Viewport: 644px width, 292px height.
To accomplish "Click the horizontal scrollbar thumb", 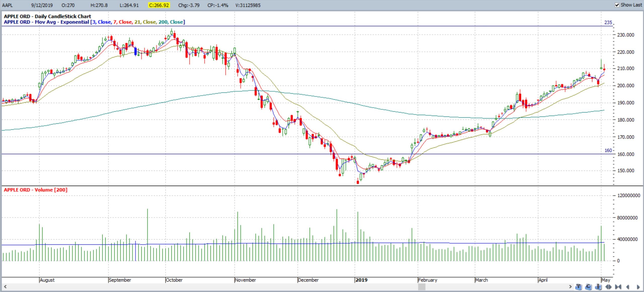I will click(x=422, y=287).
